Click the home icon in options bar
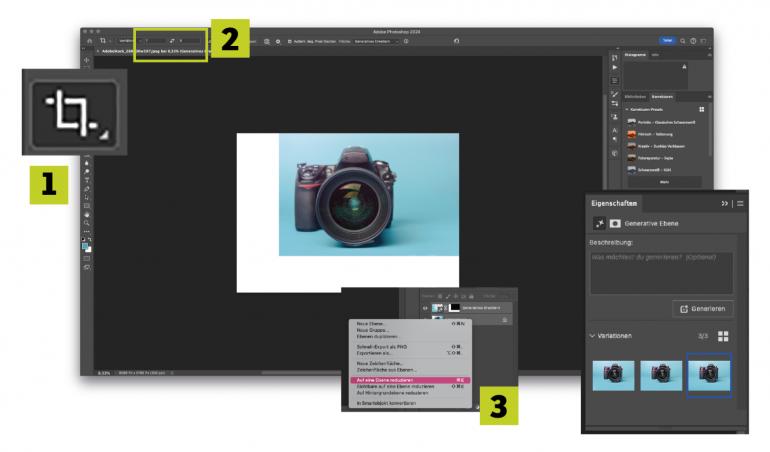770x452 pixels. coord(88,41)
